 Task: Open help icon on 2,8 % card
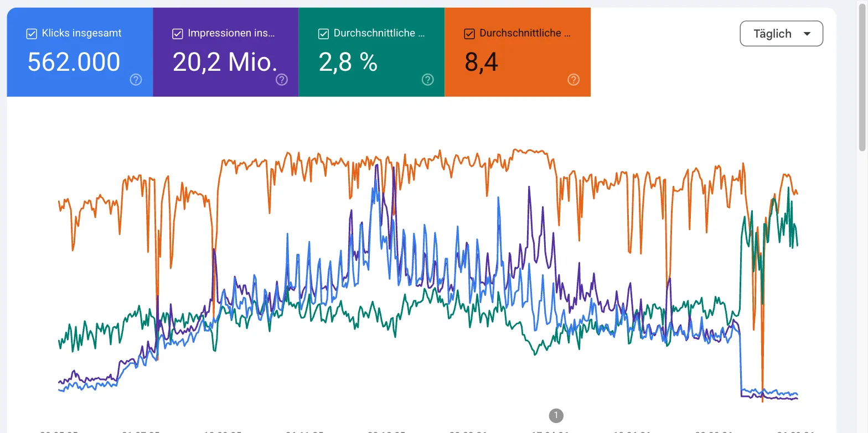(x=428, y=80)
